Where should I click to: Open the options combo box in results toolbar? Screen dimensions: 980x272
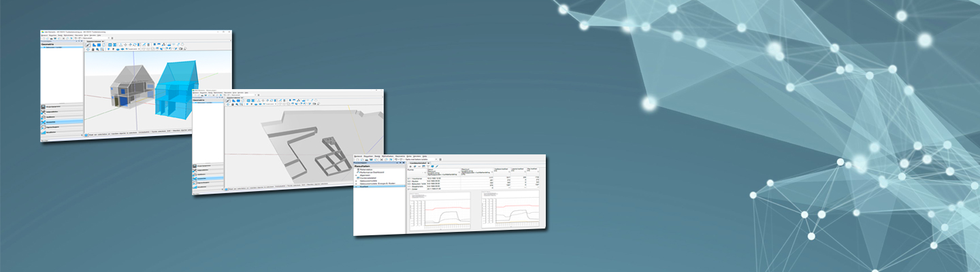click(x=421, y=160)
